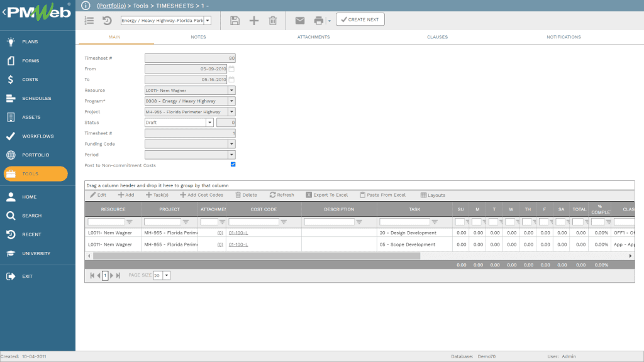Open the Resource dropdown
Viewport: 644px width, 362px height.
tap(231, 90)
